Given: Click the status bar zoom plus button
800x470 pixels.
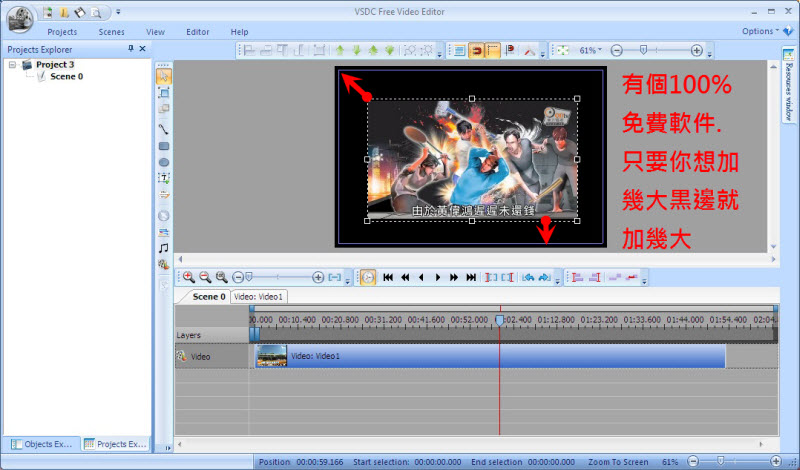Looking at the screenshot, I should click(776, 461).
